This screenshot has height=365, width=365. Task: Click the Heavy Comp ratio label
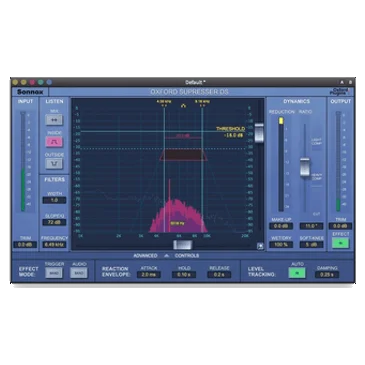(317, 177)
